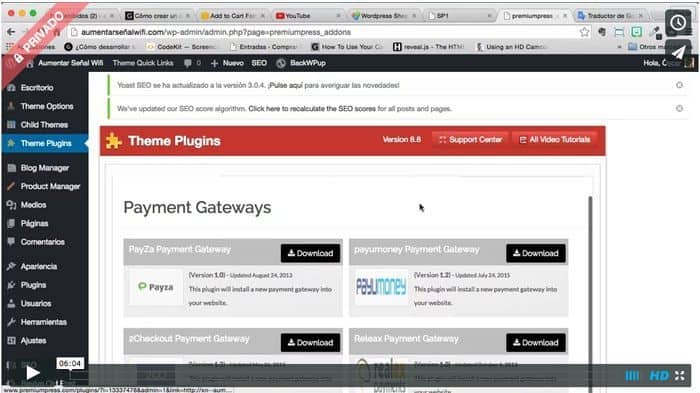The image size is (700, 393).
Task: Download the payumoney Payment Gateway plugin
Action: [x=536, y=253]
